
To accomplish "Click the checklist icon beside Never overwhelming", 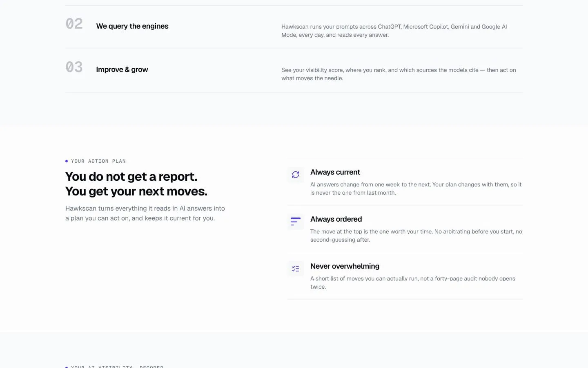I will [296, 269].
